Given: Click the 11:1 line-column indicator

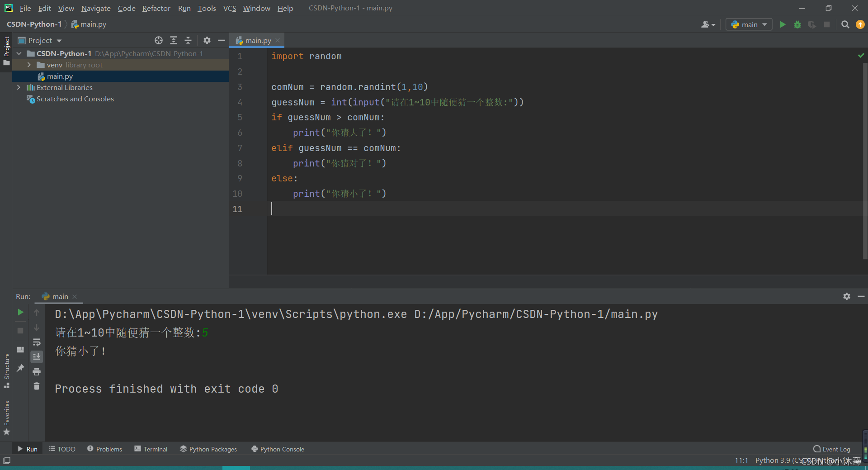Looking at the screenshot, I should point(741,460).
